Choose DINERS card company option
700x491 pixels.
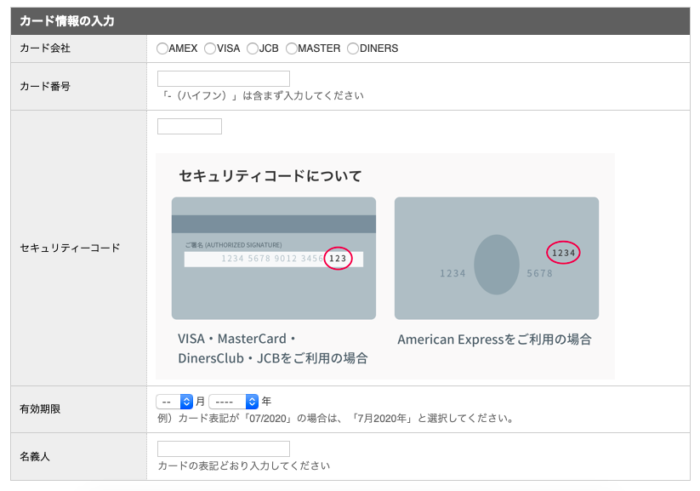[353, 48]
